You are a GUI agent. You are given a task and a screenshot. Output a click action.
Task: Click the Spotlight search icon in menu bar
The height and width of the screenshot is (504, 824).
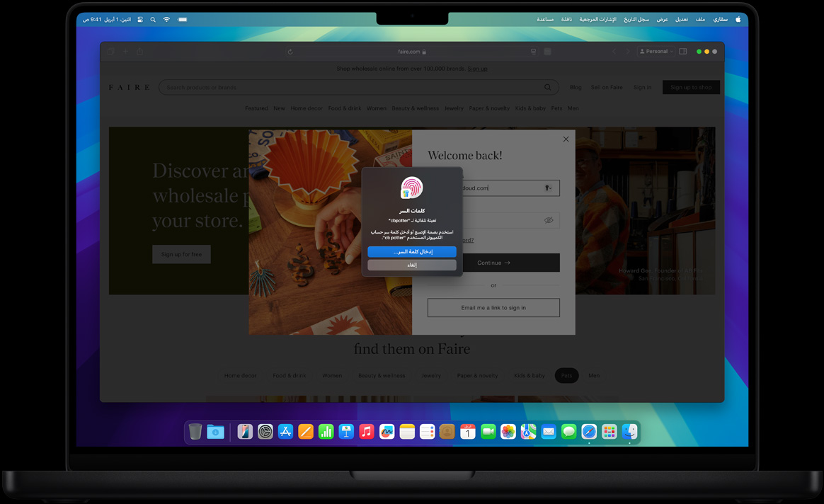tap(153, 20)
